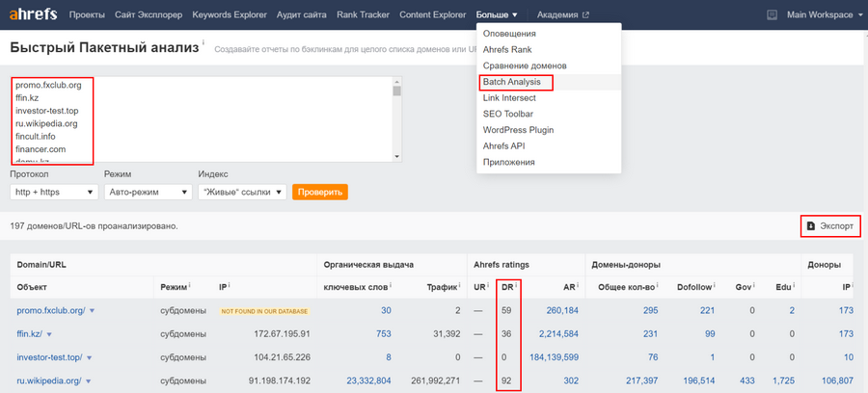868x393 pixels.
Task: Expand the Больше menu arrow
Action: (514, 15)
